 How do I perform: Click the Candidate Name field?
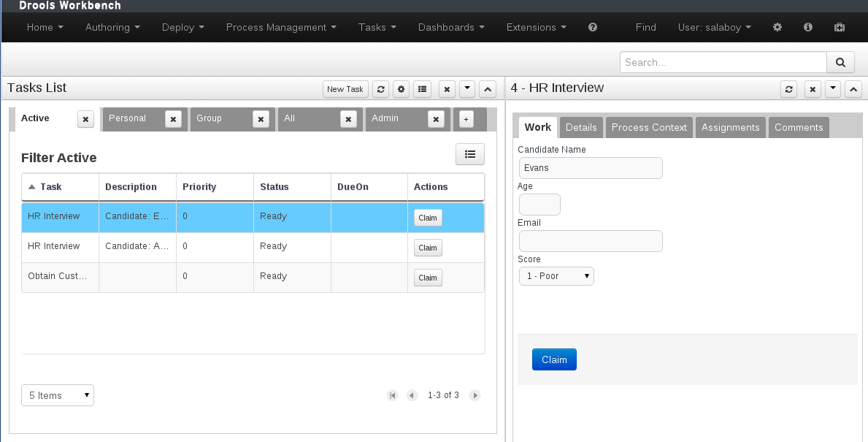pos(591,168)
